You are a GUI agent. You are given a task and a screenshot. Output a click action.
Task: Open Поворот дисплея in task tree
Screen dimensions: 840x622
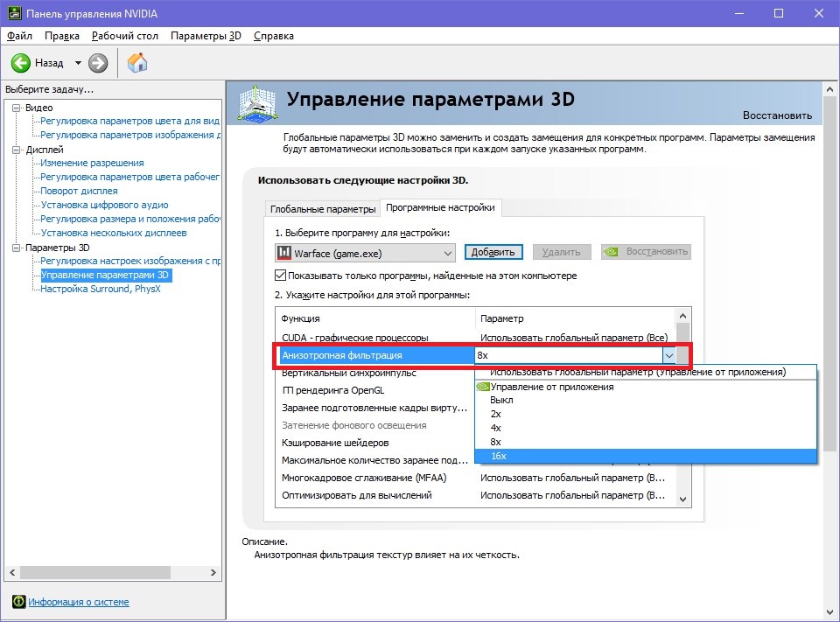[79, 191]
